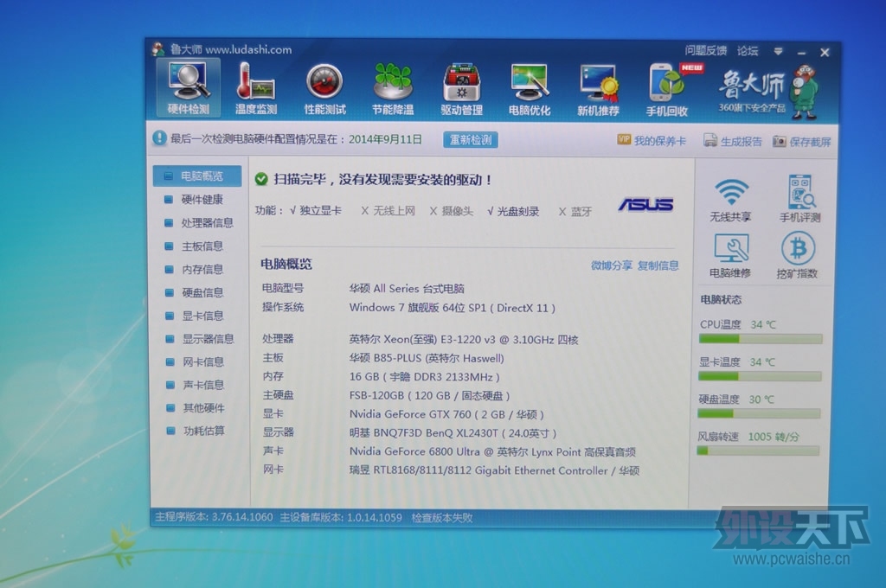Click Windows 7 旗舰版 operating system value
This screenshot has width=886, height=588.
pyautogui.click(x=452, y=308)
